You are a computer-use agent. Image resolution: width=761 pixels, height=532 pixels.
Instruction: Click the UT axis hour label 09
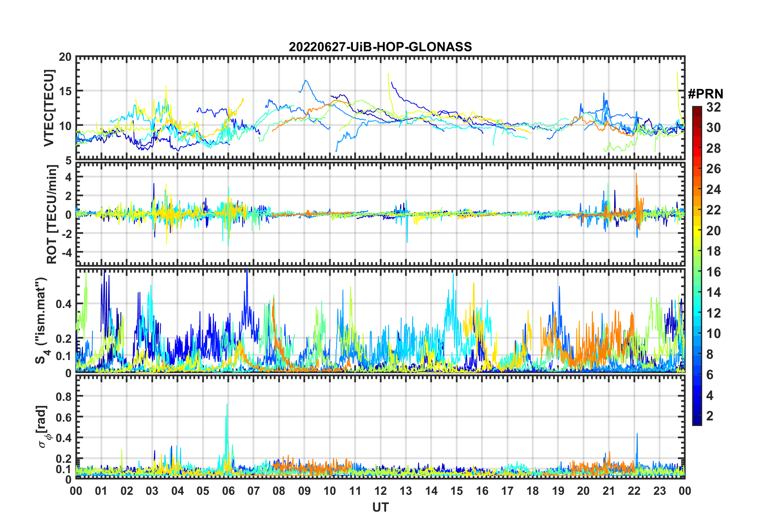click(304, 491)
